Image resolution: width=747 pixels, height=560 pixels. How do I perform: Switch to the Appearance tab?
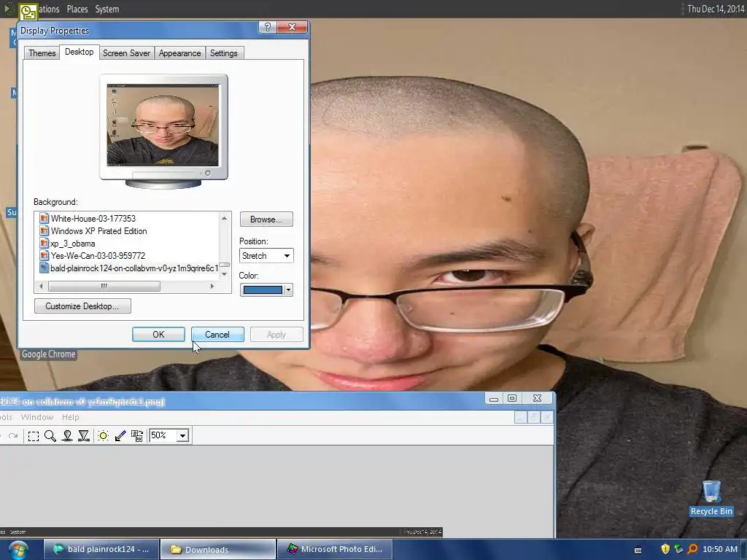179,53
